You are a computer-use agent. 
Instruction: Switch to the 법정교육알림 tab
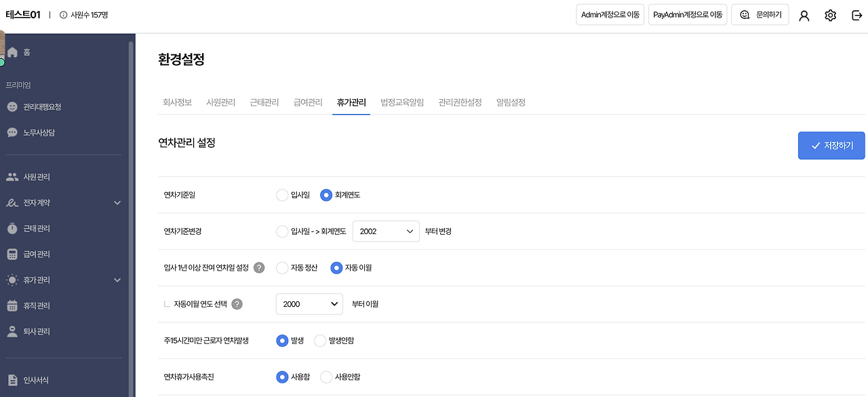tap(402, 102)
